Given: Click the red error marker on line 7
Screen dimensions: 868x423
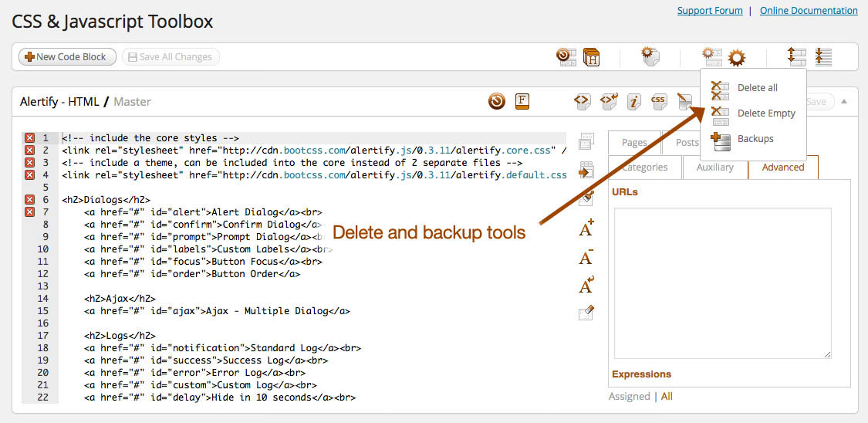Looking at the screenshot, I should 30,211.
